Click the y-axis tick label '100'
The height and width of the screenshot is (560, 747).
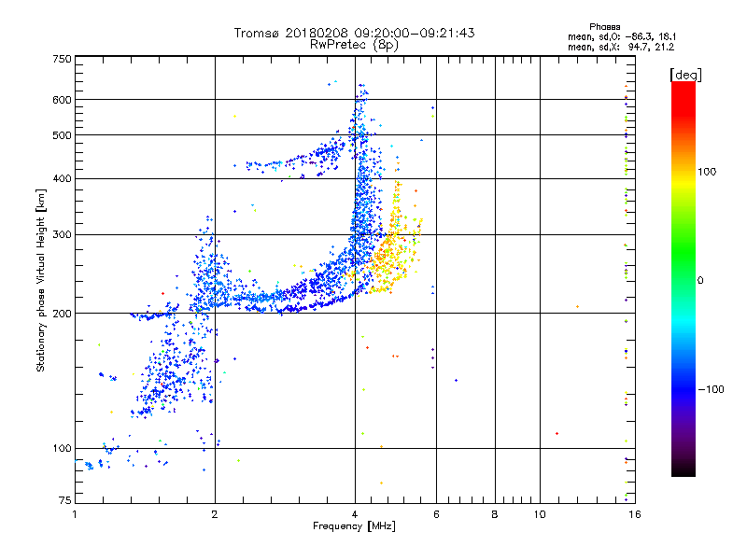pyautogui.click(x=62, y=449)
